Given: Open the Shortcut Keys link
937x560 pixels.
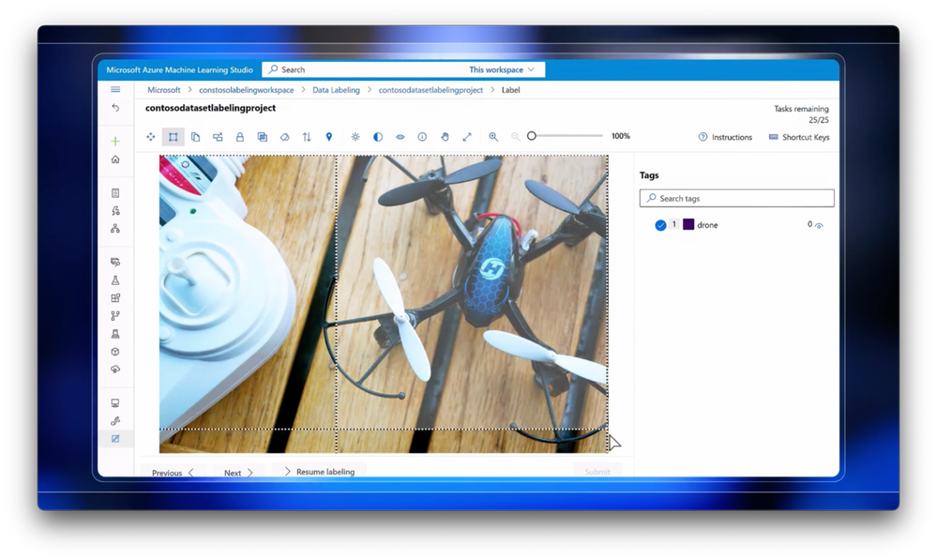Looking at the screenshot, I should click(799, 137).
